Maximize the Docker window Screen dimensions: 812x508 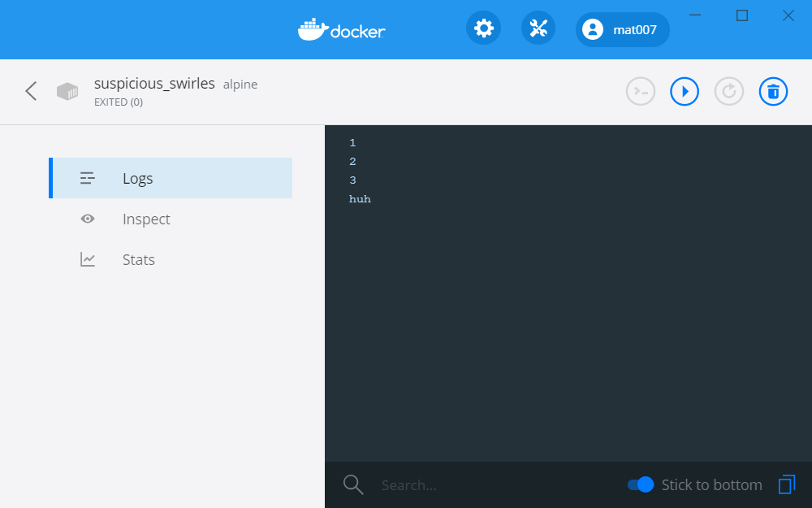tap(741, 15)
